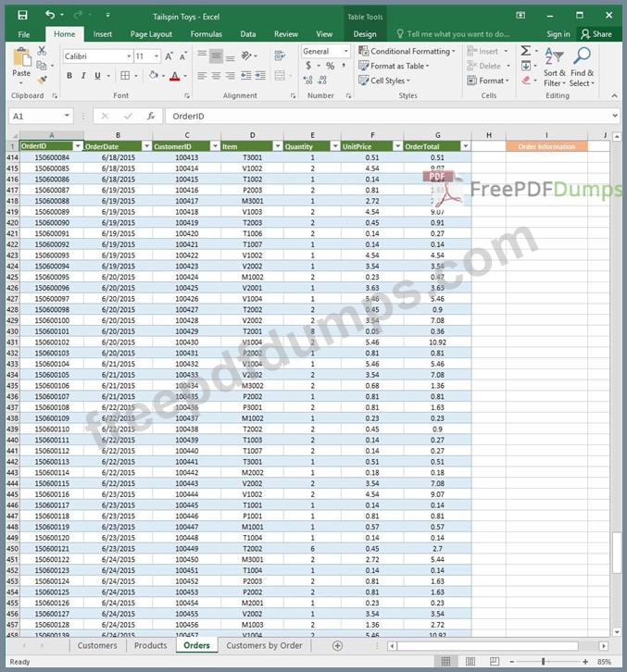Viewport: 627px width, 672px height.
Task: Undo the last action
Action: [50, 15]
